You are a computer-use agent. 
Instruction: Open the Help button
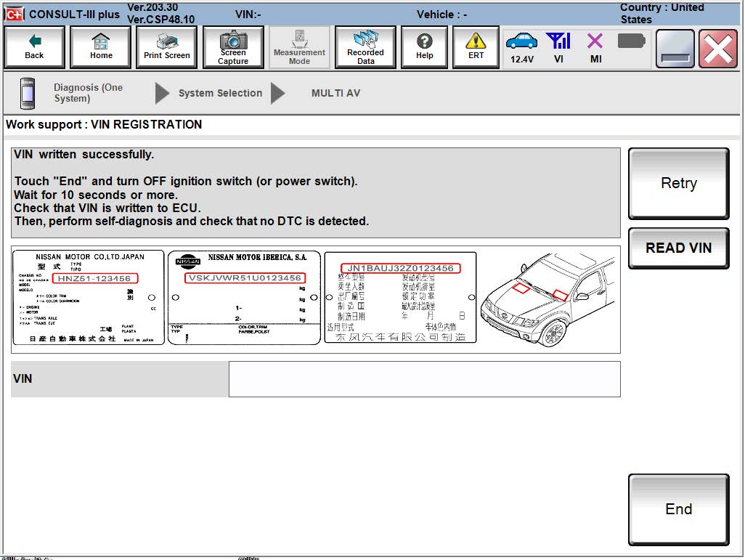point(424,47)
